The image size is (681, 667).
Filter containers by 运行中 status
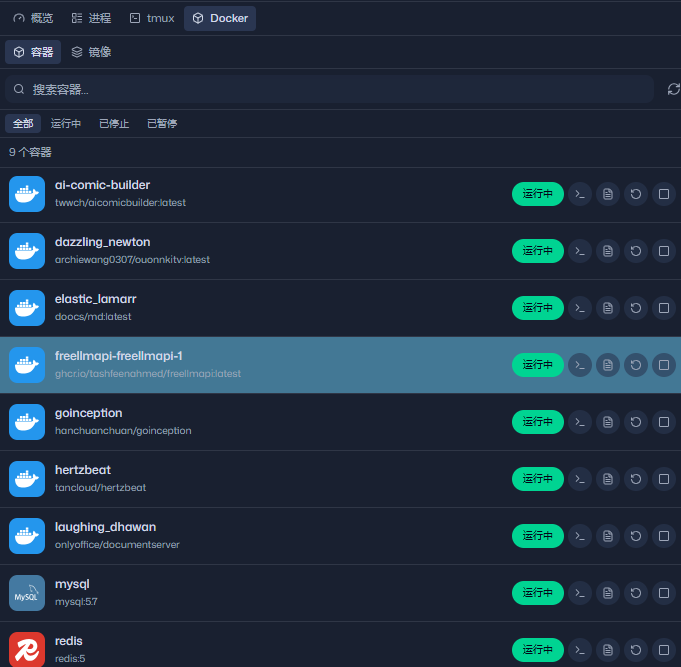tap(66, 123)
